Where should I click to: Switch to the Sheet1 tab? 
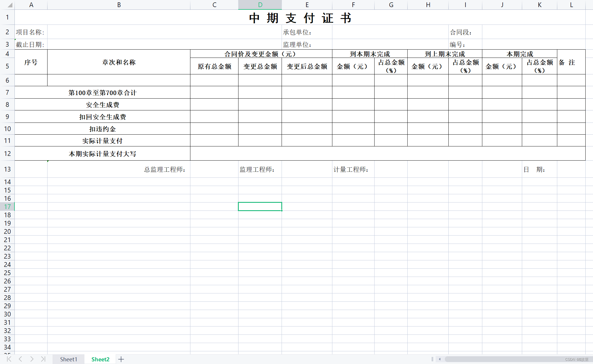click(x=68, y=359)
